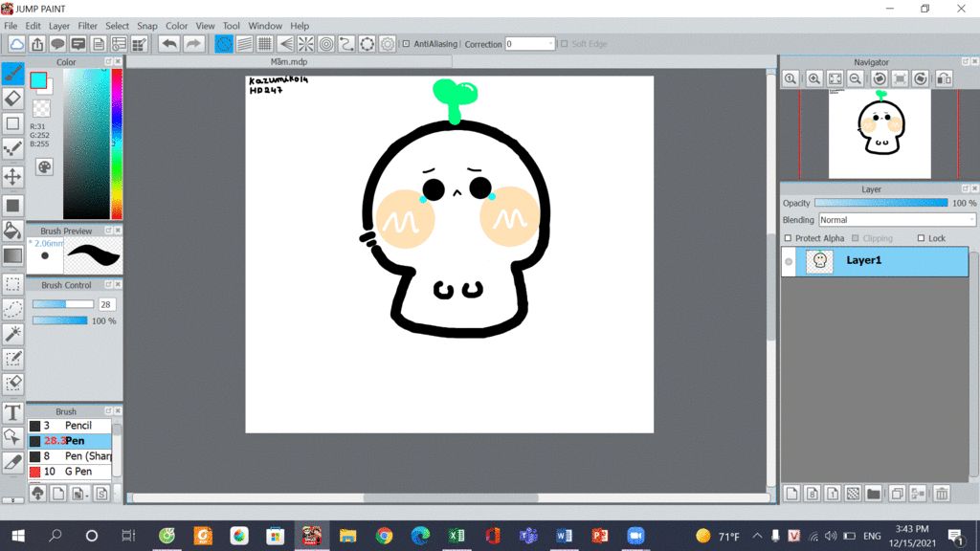980x551 pixels.
Task: Choose the Pen (Sharp) brush
Action: pos(69,456)
